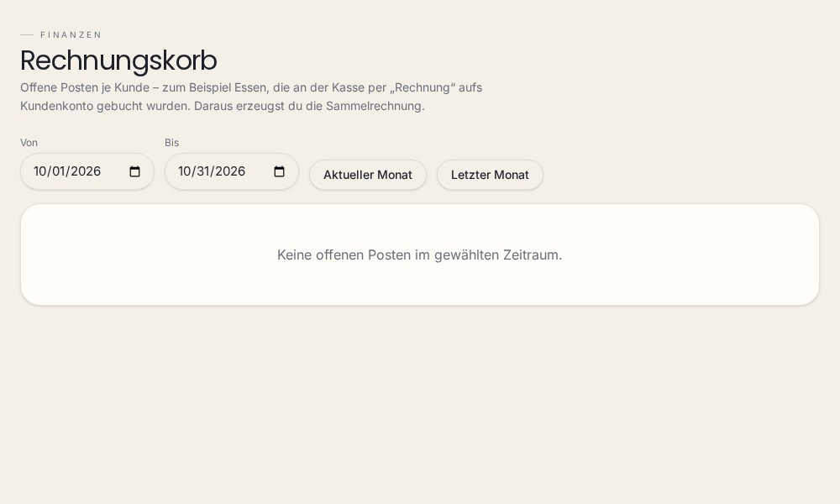Image resolution: width=840 pixels, height=504 pixels.
Task: Choose Letzter Monat button
Action: [x=491, y=175]
